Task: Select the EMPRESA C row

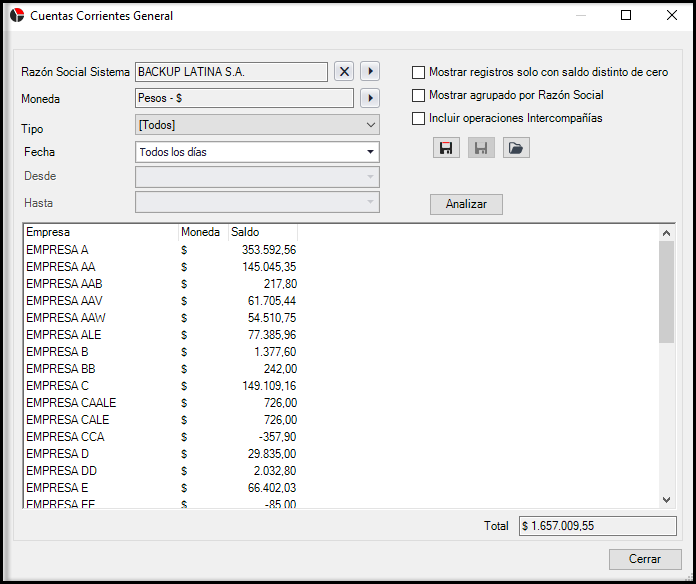Action: coord(161,386)
